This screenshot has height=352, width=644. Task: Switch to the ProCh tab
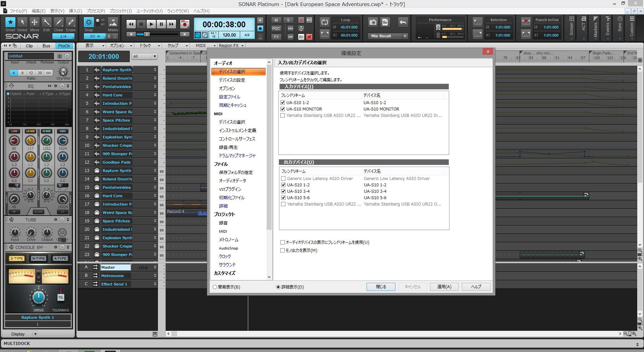(x=64, y=46)
